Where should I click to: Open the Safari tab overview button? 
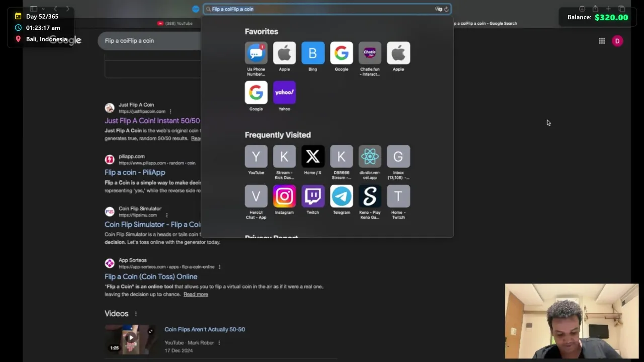coord(622,9)
